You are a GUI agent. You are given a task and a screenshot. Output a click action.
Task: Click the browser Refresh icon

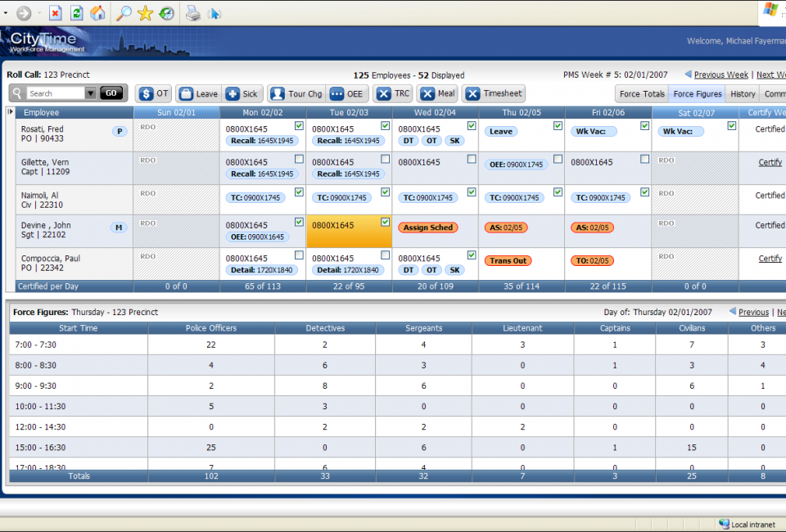[77, 13]
